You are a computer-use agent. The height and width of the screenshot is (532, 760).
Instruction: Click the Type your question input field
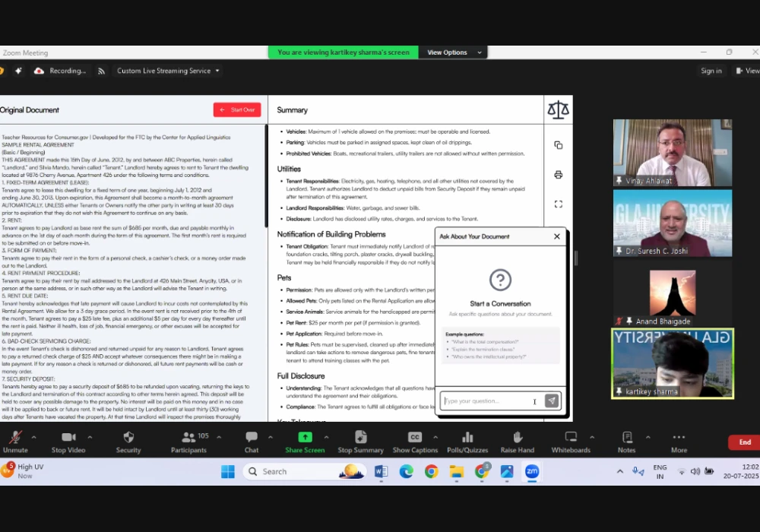click(x=486, y=401)
